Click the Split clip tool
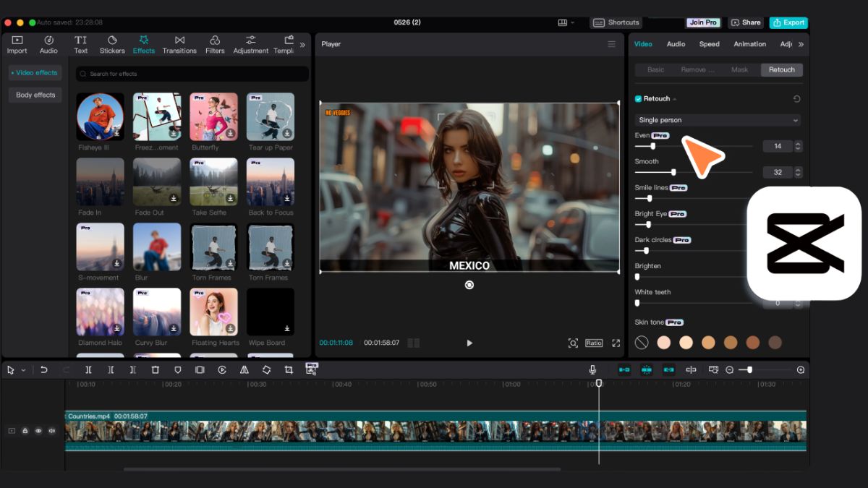868x488 pixels. tap(88, 369)
